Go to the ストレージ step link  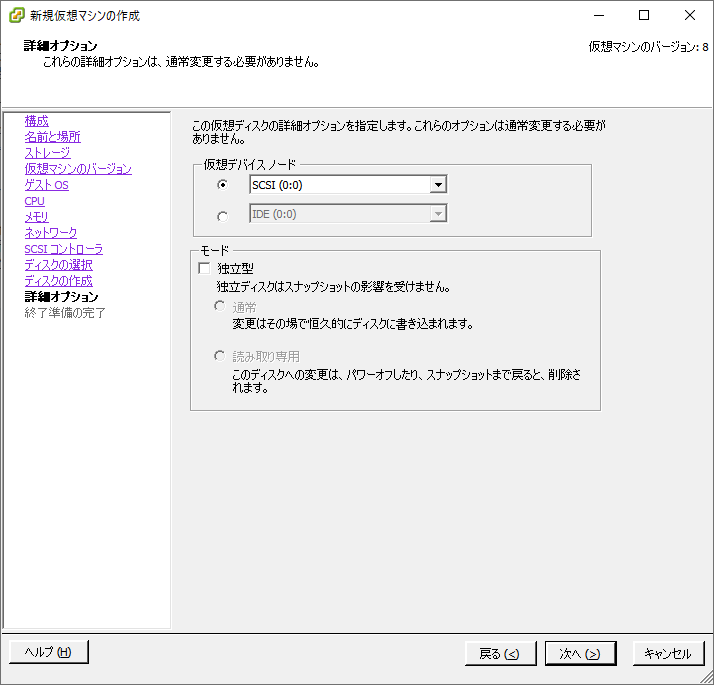pyautogui.click(x=47, y=153)
